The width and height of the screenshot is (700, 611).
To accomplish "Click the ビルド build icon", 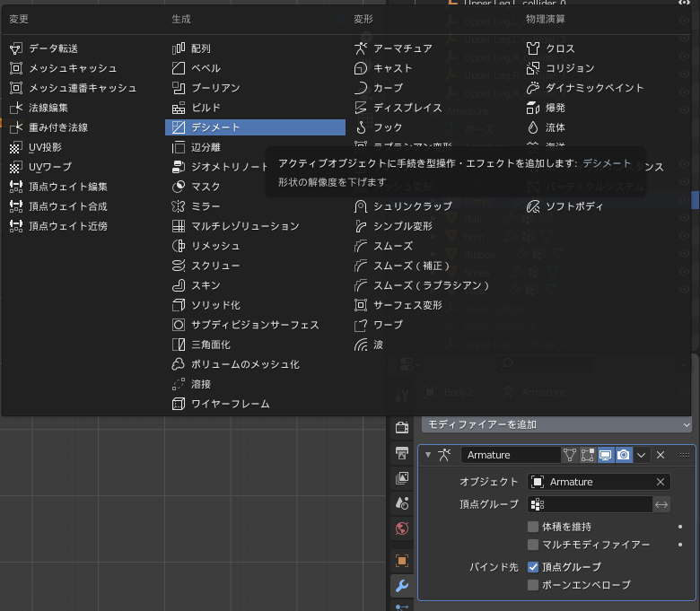I will click(178, 108).
